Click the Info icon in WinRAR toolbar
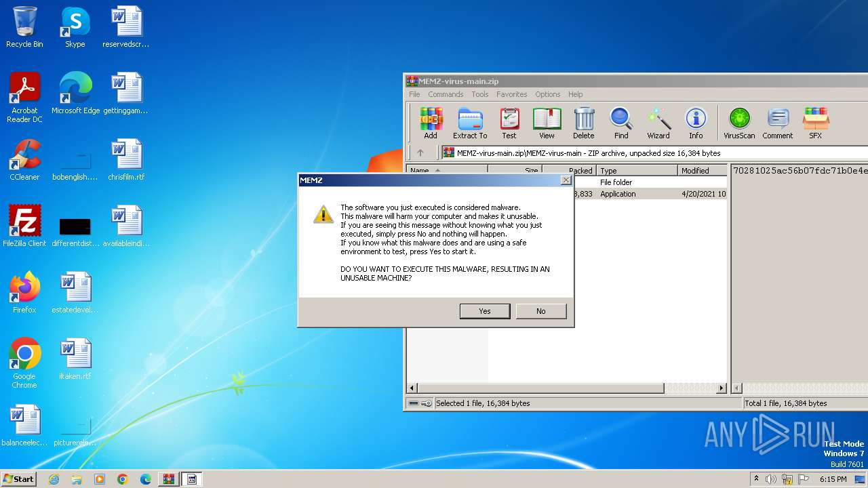The image size is (868, 488). click(696, 123)
